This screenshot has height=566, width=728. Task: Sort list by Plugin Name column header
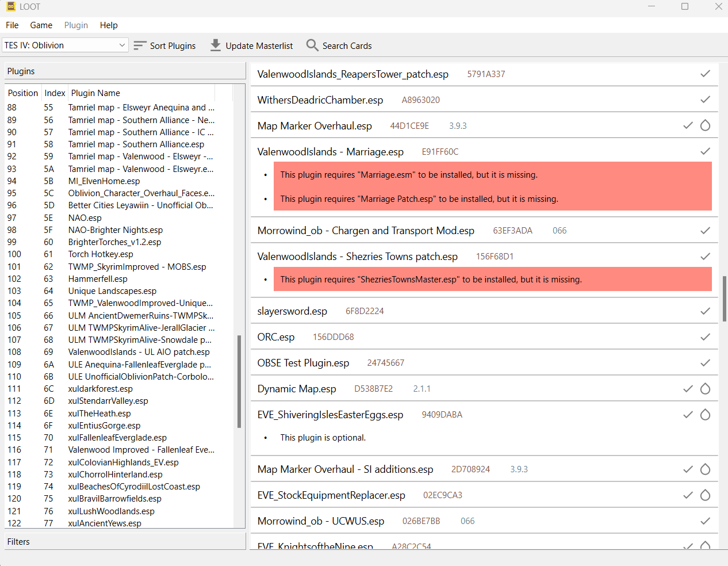142,93
